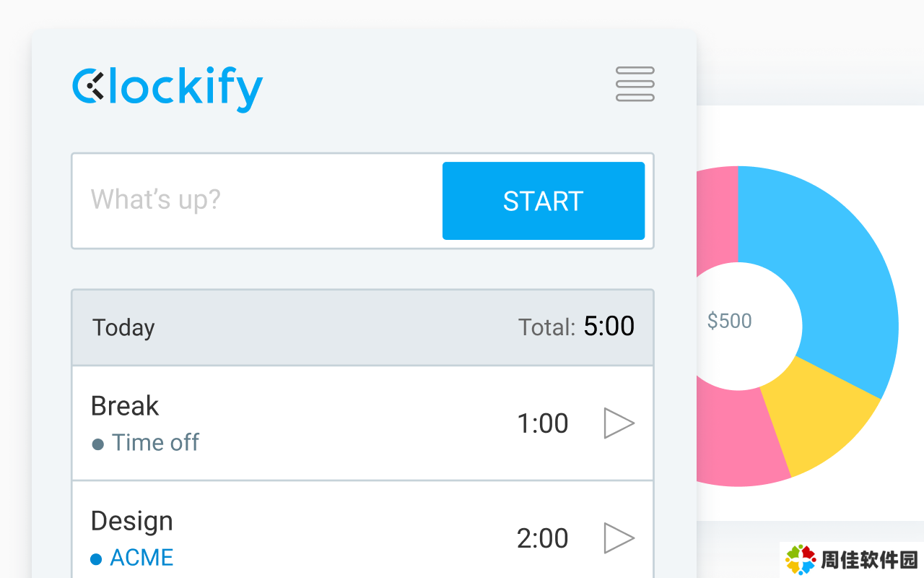This screenshot has width=924, height=578.
Task: Open the Time off project label
Action: coord(155,442)
